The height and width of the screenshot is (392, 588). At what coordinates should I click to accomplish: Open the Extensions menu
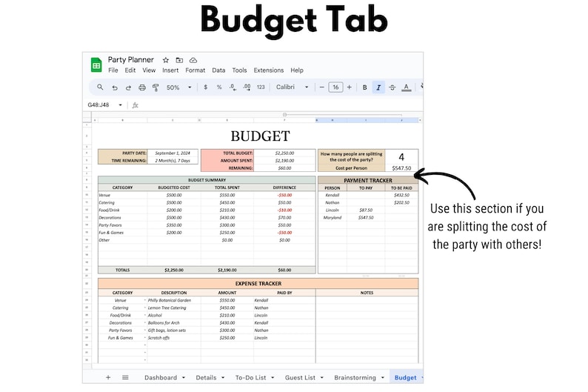pyautogui.click(x=269, y=70)
